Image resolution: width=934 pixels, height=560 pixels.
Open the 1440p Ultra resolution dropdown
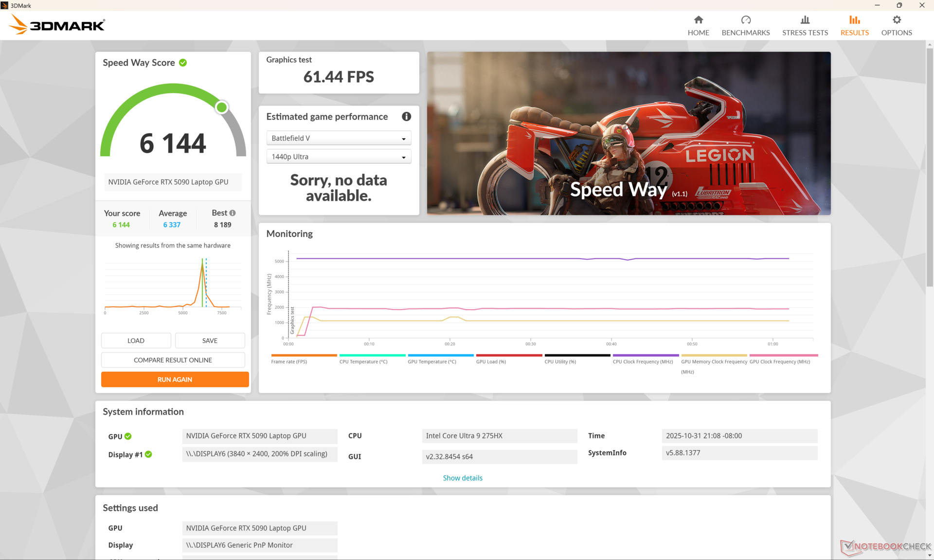tap(339, 157)
